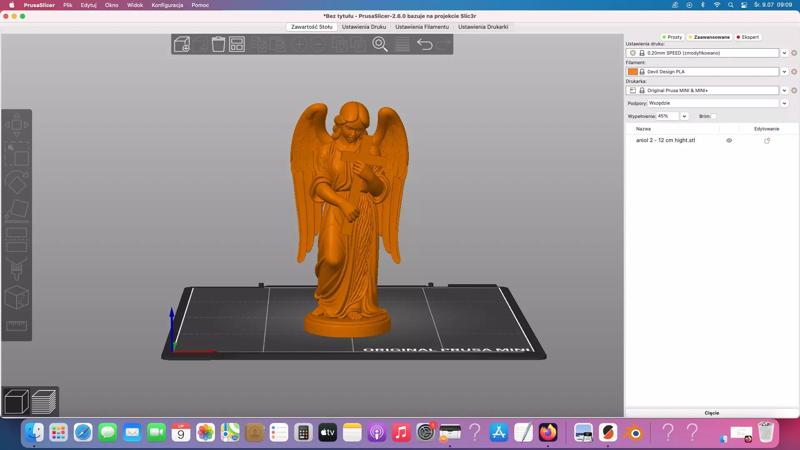800x450 pixels.
Task: Click the Search magnifier toolbar icon
Action: click(x=380, y=44)
